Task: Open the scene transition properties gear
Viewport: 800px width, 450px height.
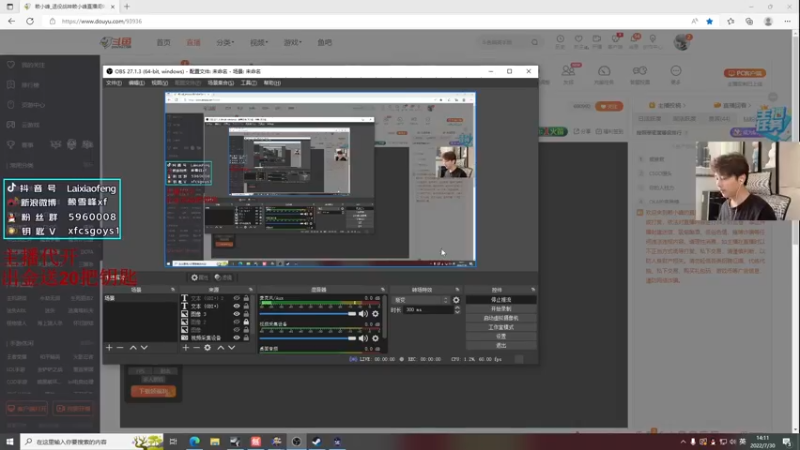Action: 456,300
